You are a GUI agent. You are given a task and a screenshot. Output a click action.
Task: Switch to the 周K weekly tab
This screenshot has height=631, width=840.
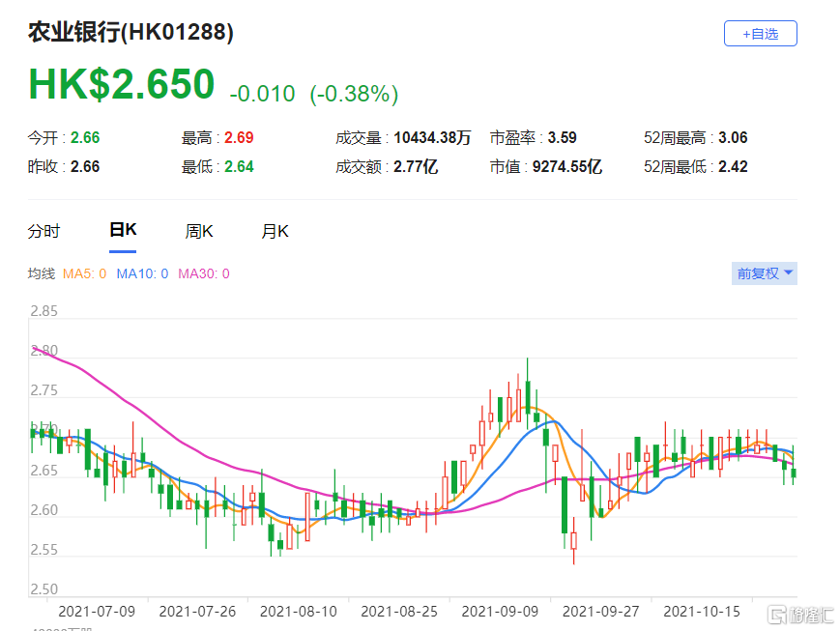[199, 231]
